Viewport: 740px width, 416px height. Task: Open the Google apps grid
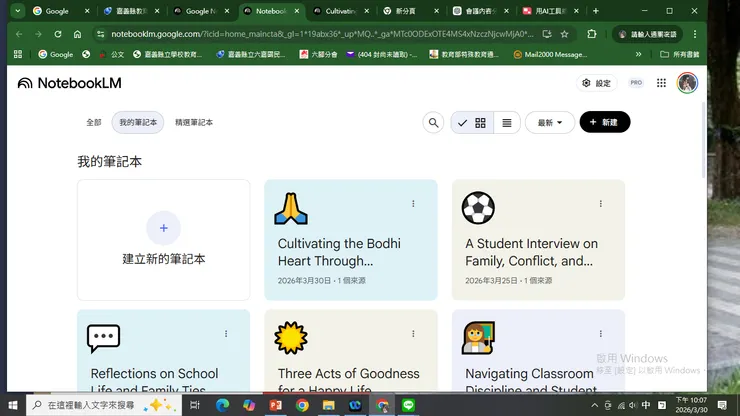pos(661,83)
